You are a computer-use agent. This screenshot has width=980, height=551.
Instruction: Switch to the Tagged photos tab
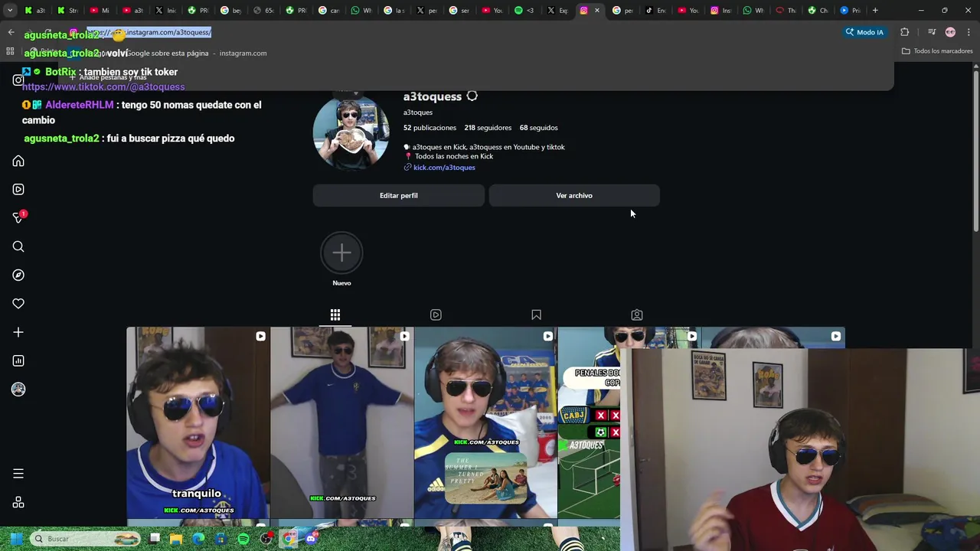click(637, 315)
